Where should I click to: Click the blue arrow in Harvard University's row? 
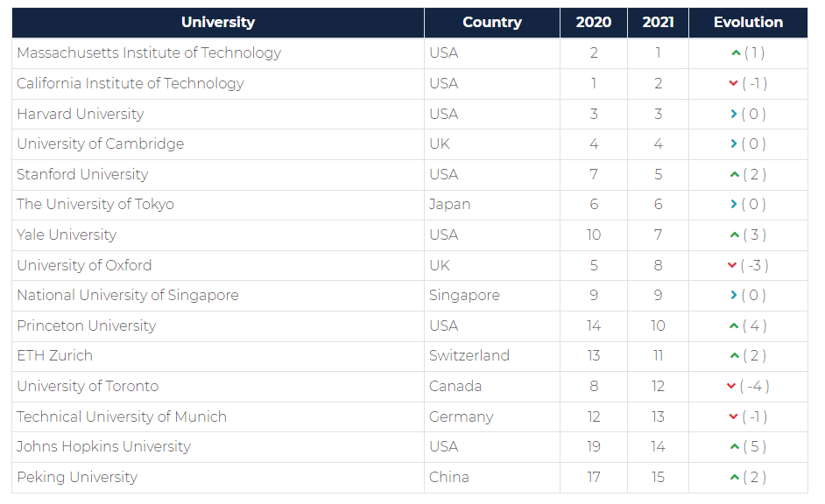tap(733, 114)
